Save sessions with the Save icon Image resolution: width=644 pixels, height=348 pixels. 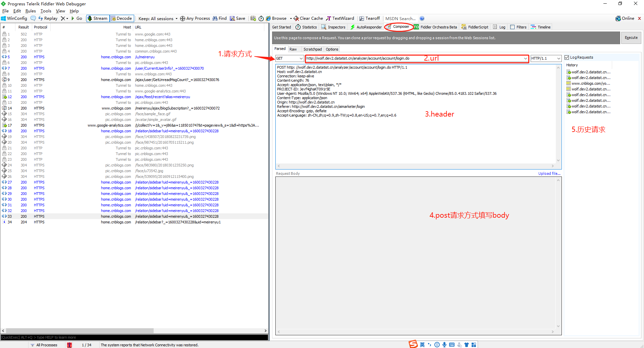click(x=237, y=18)
